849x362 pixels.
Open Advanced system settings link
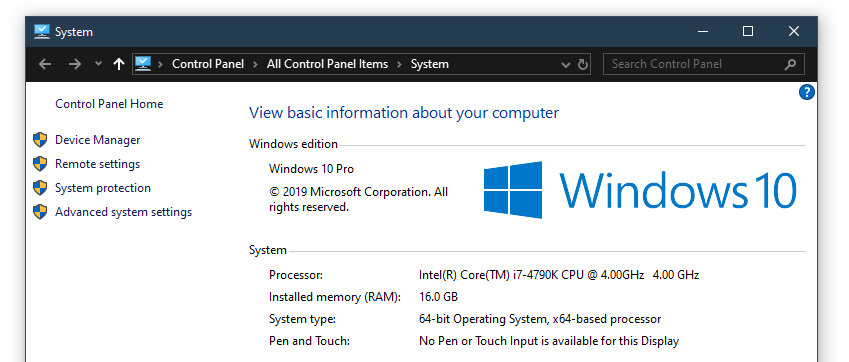(123, 212)
